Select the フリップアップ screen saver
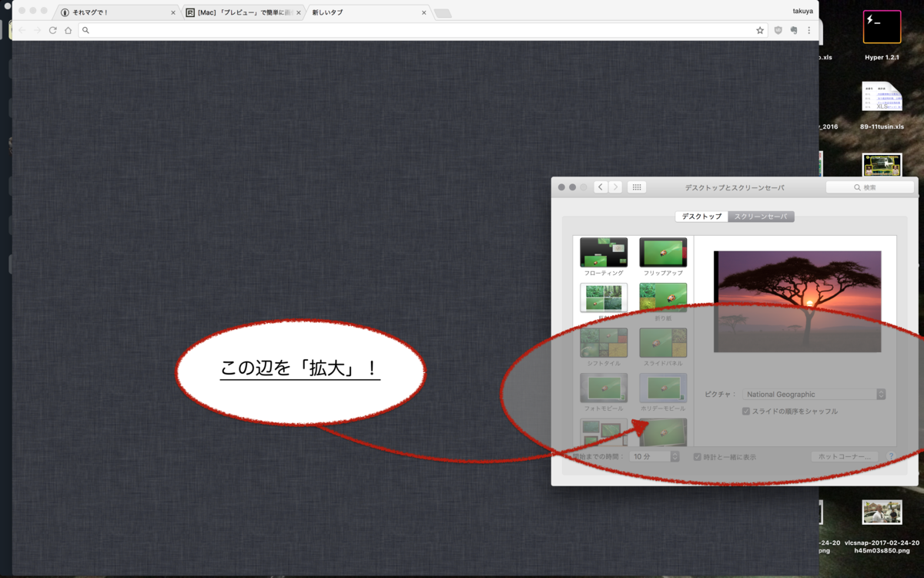The height and width of the screenshot is (578, 924). 663,257
